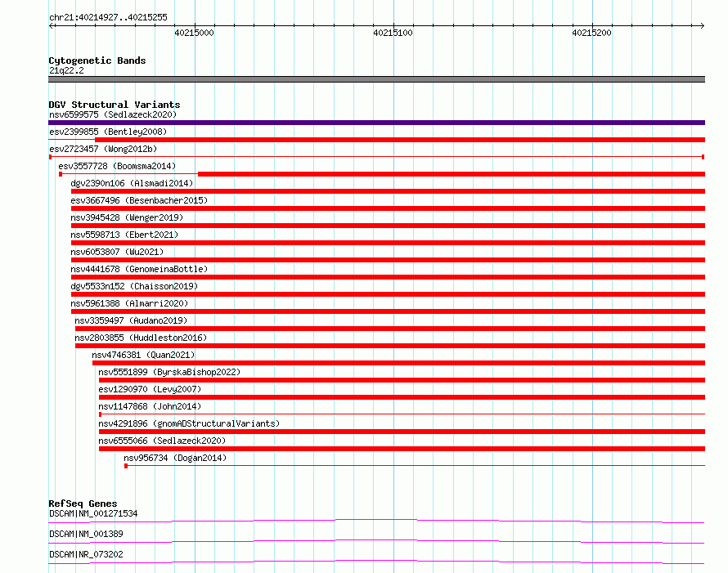Click the red bar under esv2399855 (Bentley2008)

(x=400, y=140)
